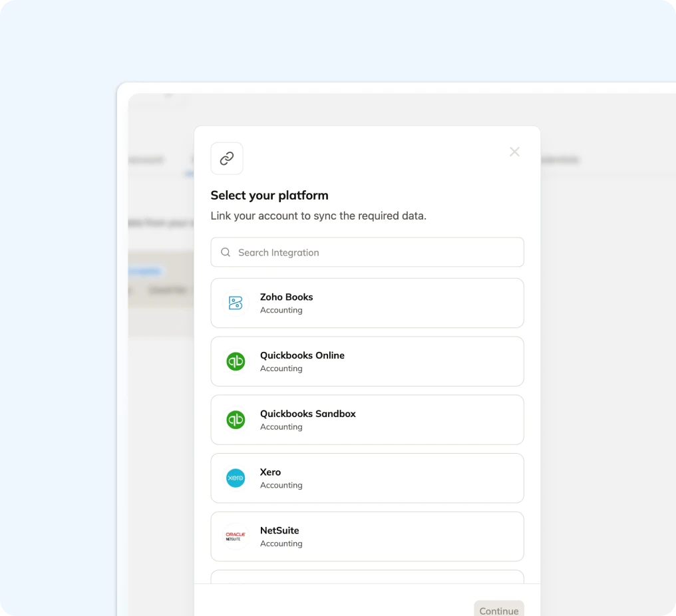Click the Accounting label under Zoho Books

(x=281, y=310)
